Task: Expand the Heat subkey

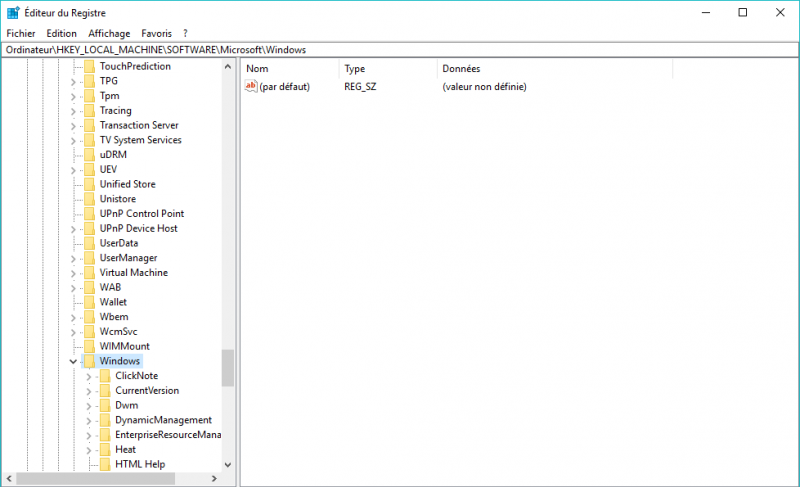Action: (x=89, y=451)
